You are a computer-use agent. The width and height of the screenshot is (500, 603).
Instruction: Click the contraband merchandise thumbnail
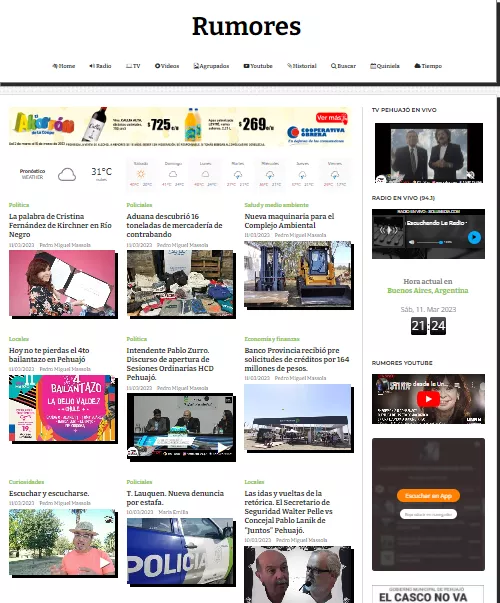click(180, 283)
